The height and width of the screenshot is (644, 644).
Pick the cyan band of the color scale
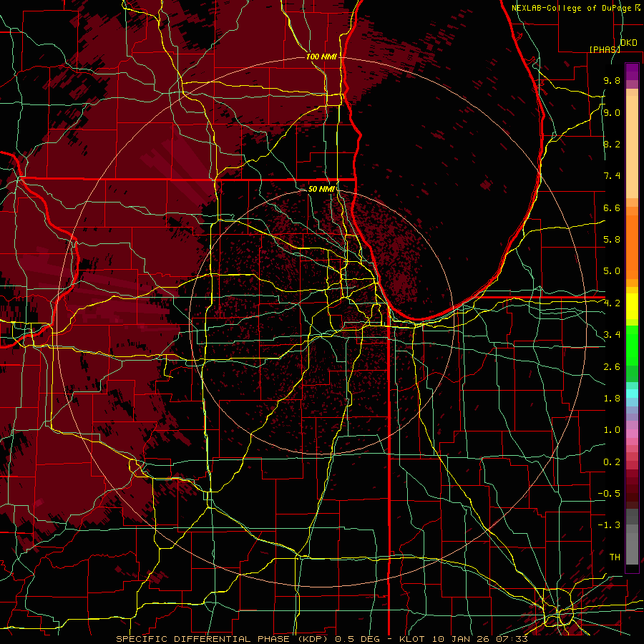tap(632, 394)
